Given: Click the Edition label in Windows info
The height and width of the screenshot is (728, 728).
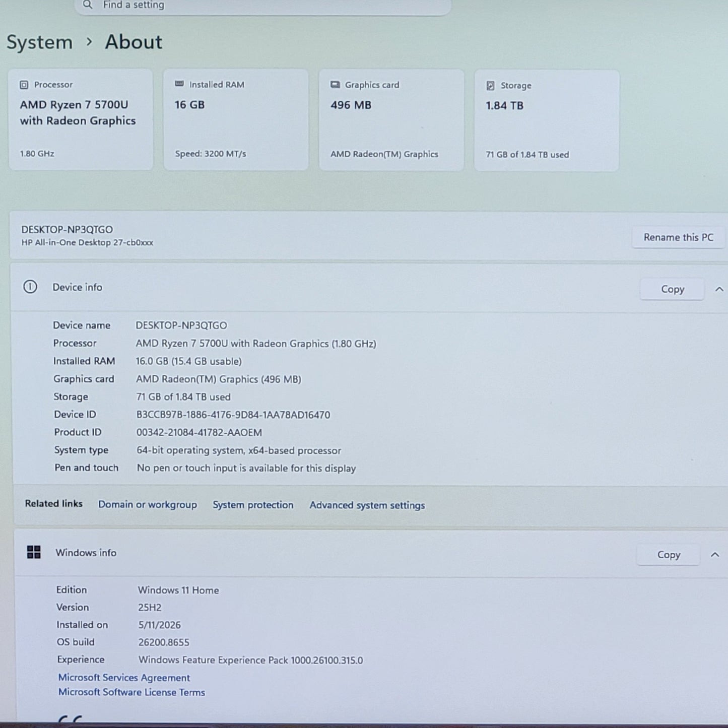Looking at the screenshot, I should (x=71, y=589).
